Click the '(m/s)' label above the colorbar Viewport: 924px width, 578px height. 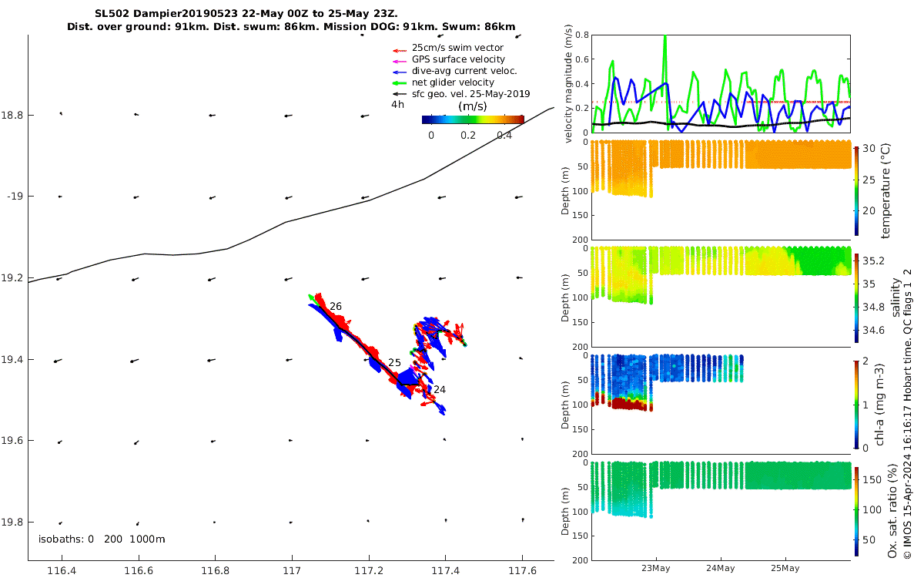tap(472, 106)
